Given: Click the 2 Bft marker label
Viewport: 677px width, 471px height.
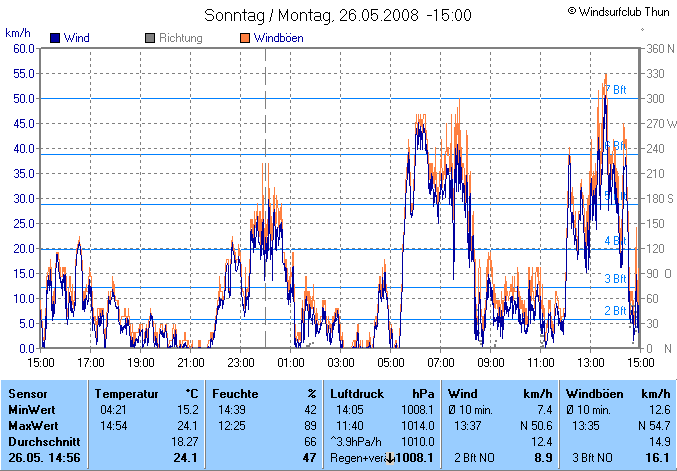Looking at the screenshot, I should [x=616, y=310].
